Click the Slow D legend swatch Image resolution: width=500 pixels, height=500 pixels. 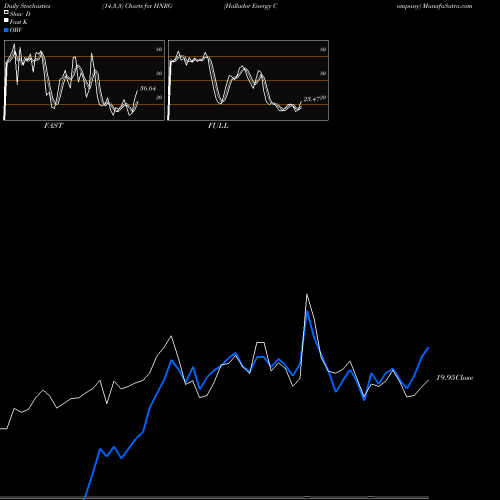click(x=6, y=13)
